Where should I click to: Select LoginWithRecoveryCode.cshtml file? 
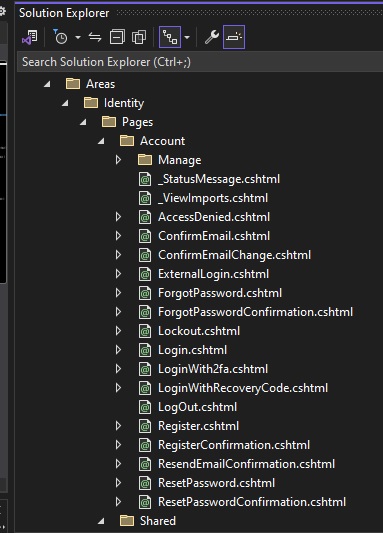click(243, 388)
